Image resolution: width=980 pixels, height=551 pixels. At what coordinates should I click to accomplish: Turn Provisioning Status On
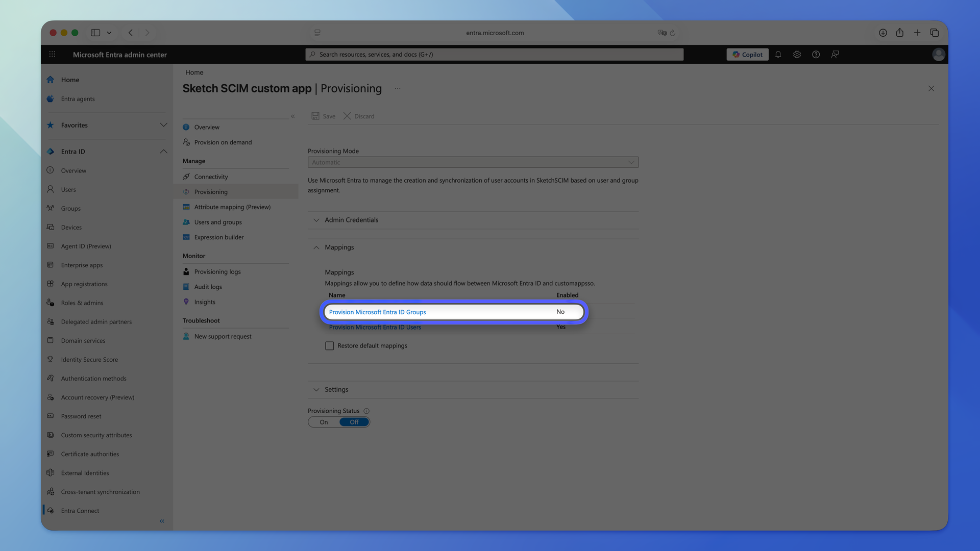(x=324, y=422)
